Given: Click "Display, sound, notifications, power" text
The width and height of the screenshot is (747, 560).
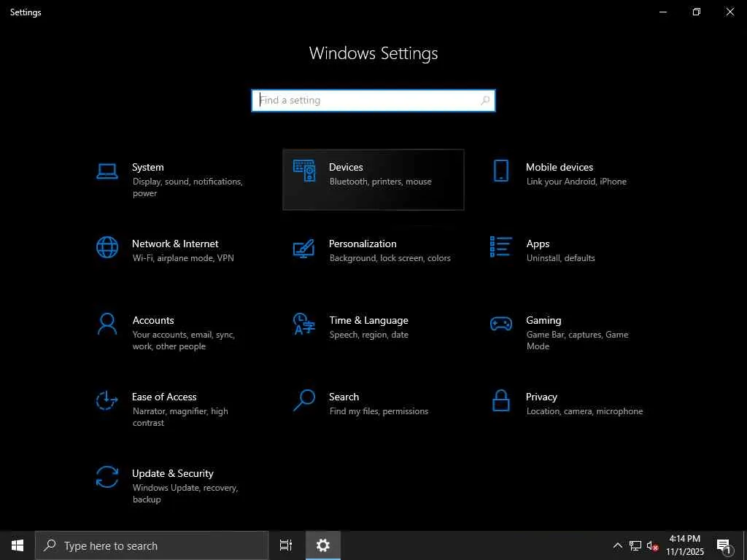Looking at the screenshot, I should (187, 187).
